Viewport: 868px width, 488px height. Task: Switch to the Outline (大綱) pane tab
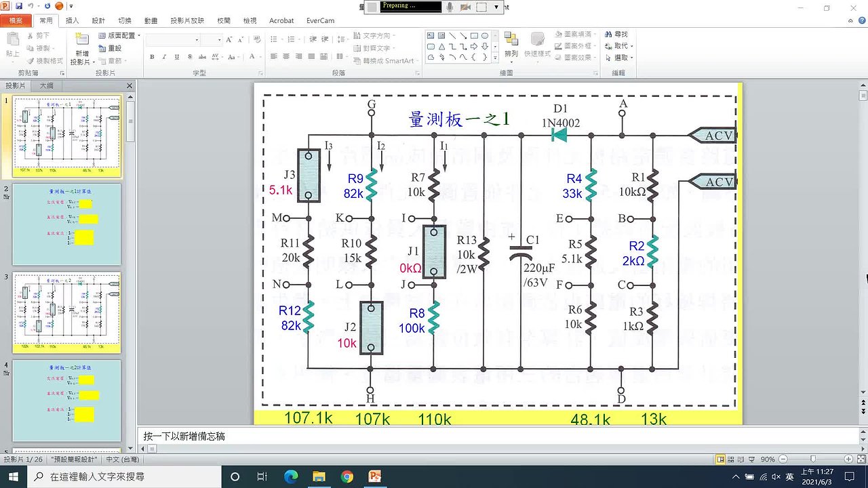(46, 85)
